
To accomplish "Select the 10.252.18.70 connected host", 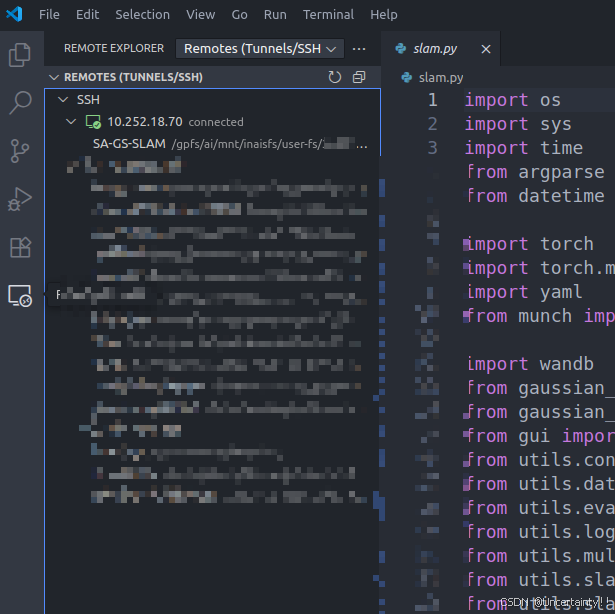I will pos(212,122).
